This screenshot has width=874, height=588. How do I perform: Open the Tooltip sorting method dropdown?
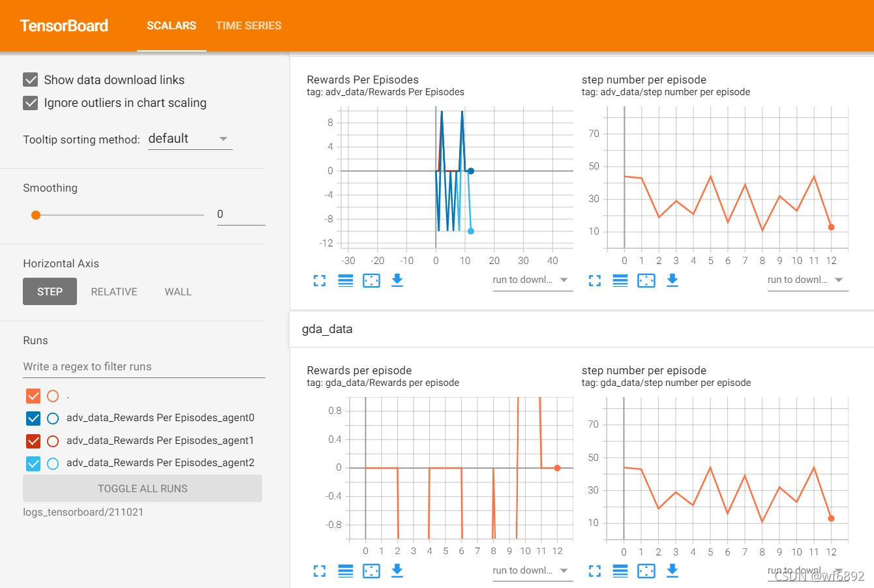pos(190,139)
